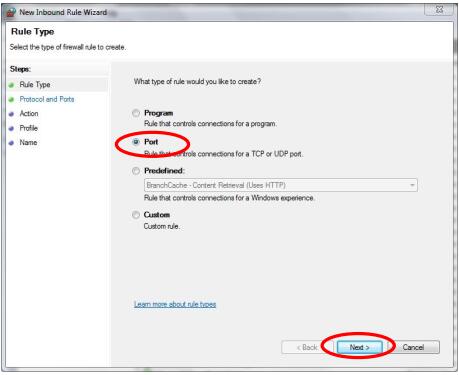
Task: Select the Port radio button
Action: 136,142
